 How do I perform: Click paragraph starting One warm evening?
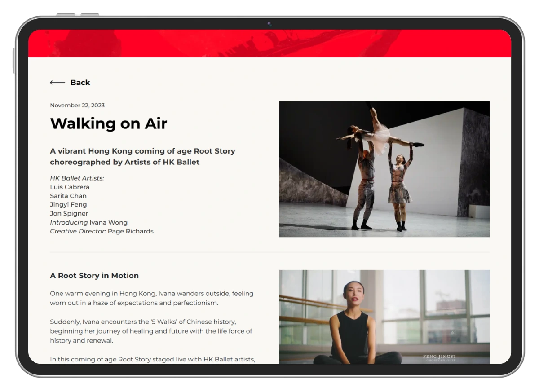click(152, 298)
